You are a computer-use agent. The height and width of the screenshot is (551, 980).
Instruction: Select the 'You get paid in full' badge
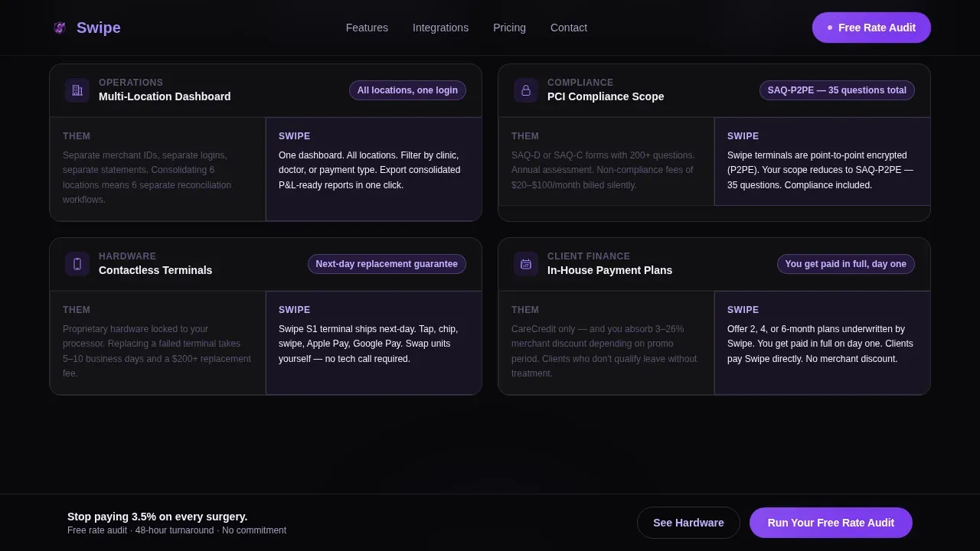(845, 264)
